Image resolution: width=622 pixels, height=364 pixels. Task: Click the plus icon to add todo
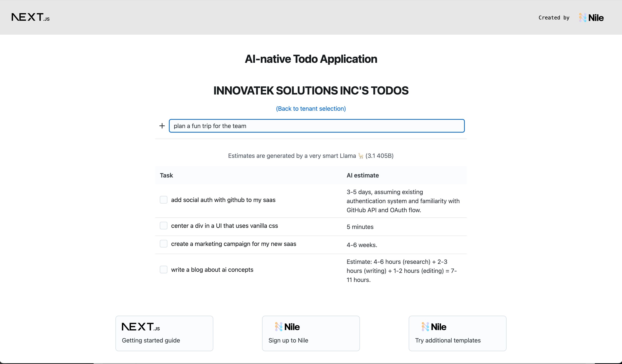pyautogui.click(x=162, y=126)
